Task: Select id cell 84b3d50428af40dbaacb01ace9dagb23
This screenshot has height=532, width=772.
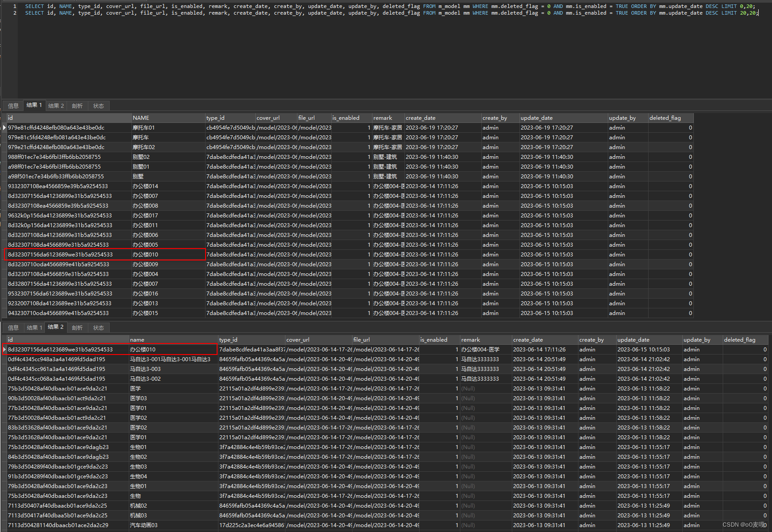Action: 68,457
